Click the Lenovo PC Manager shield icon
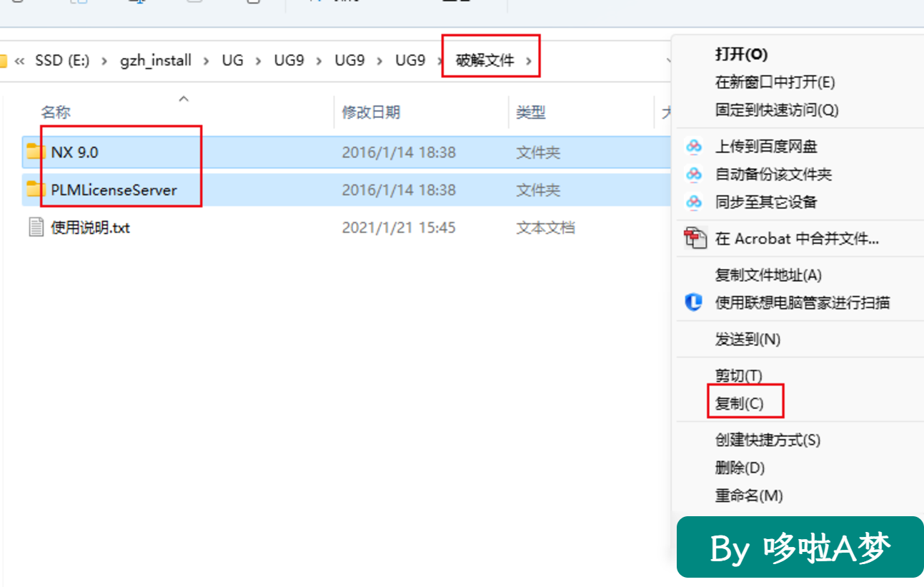 [694, 302]
